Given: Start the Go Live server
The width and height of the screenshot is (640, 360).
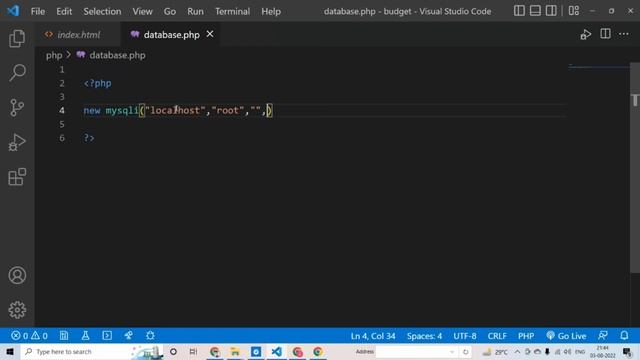Looking at the screenshot, I should point(566,336).
